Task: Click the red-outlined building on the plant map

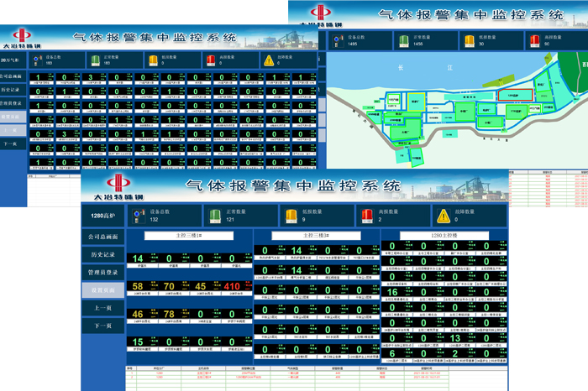Action: click(x=513, y=96)
